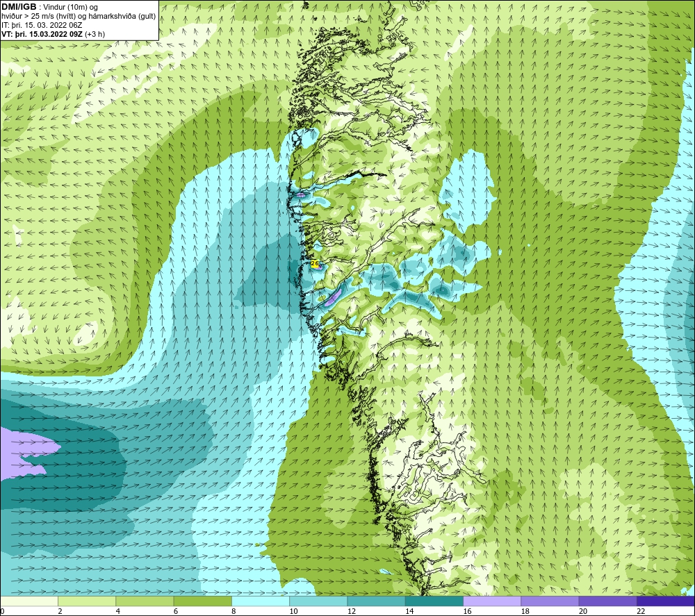The image size is (695, 616).
Task: Click the 'Vindur (10m) og' label
Action: click(x=70, y=7)
